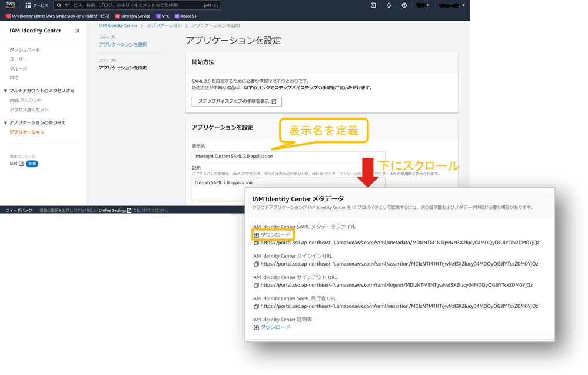Image resolution: width=588 pixels, height=375 pixels.
Task: Go to ダッシュボード in sidebar
Action: click(x=25, y=50)
